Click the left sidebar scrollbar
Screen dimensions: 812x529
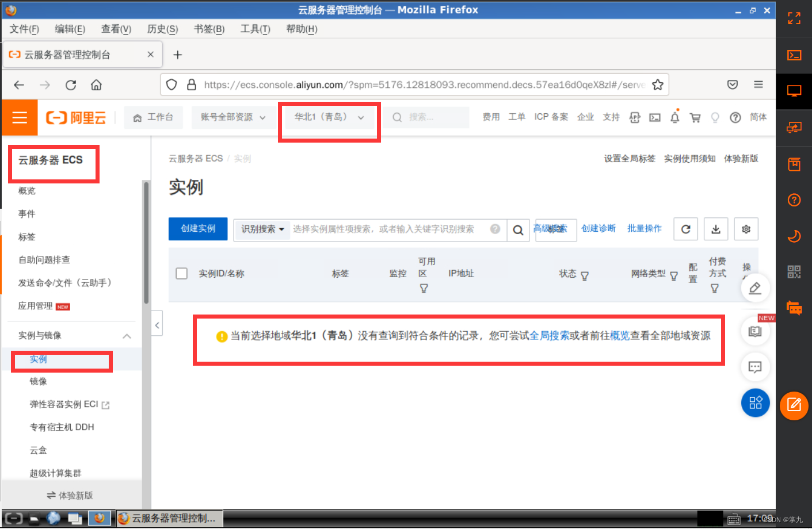click(x=146, y=243)
